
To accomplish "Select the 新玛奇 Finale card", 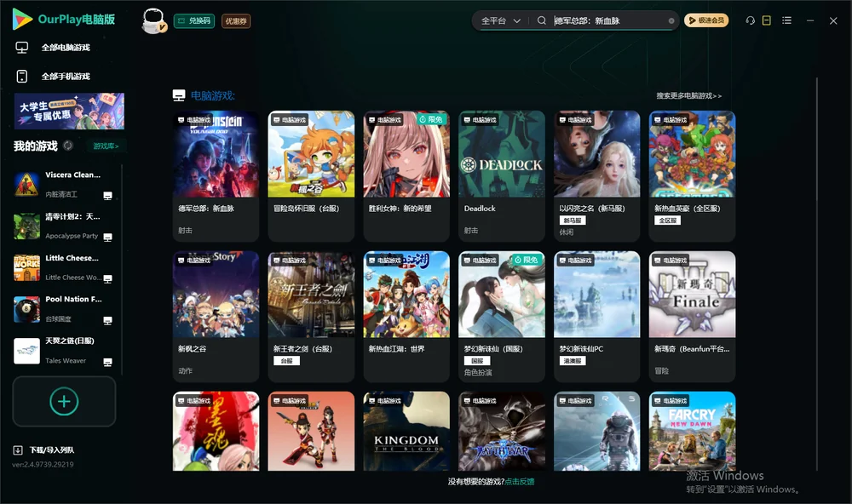I will 692,316.
